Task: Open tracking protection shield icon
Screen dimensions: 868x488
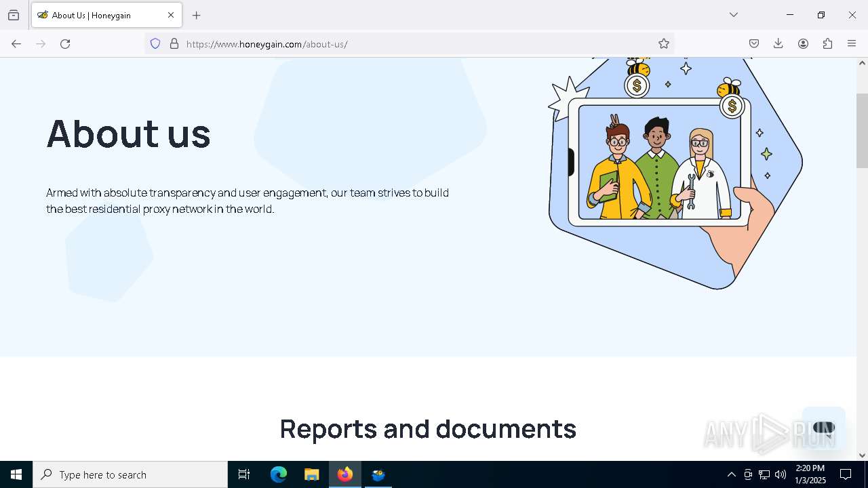Action: pos(155,44)
